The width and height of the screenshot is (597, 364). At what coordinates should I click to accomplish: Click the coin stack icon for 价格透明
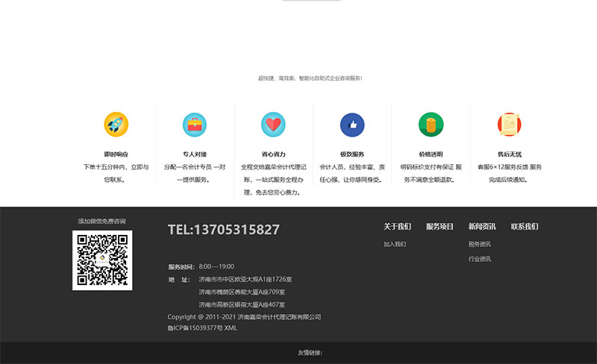tap(431, 124)
